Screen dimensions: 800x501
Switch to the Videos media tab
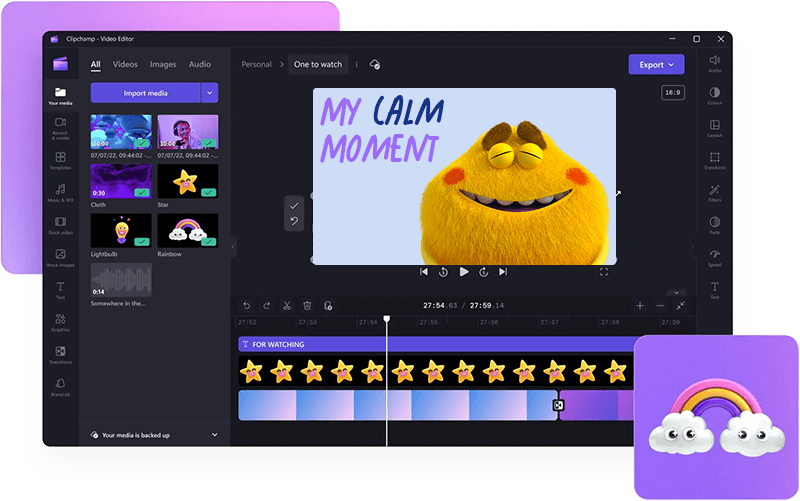pos(125,64)
